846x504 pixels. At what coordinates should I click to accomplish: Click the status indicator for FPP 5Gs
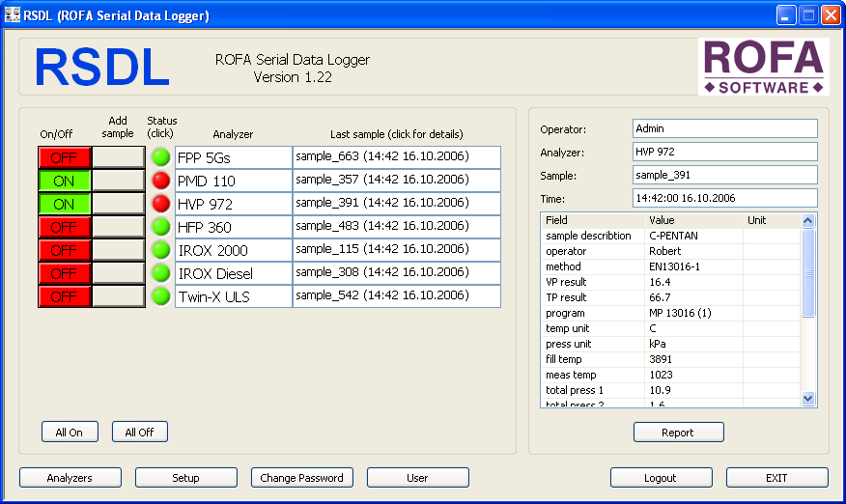click(x=160, y=157)
